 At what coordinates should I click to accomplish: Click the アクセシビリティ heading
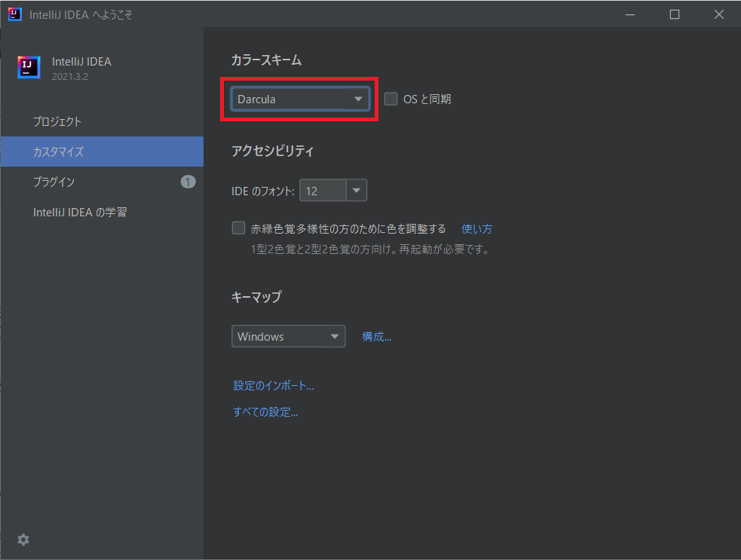[272, 151]
